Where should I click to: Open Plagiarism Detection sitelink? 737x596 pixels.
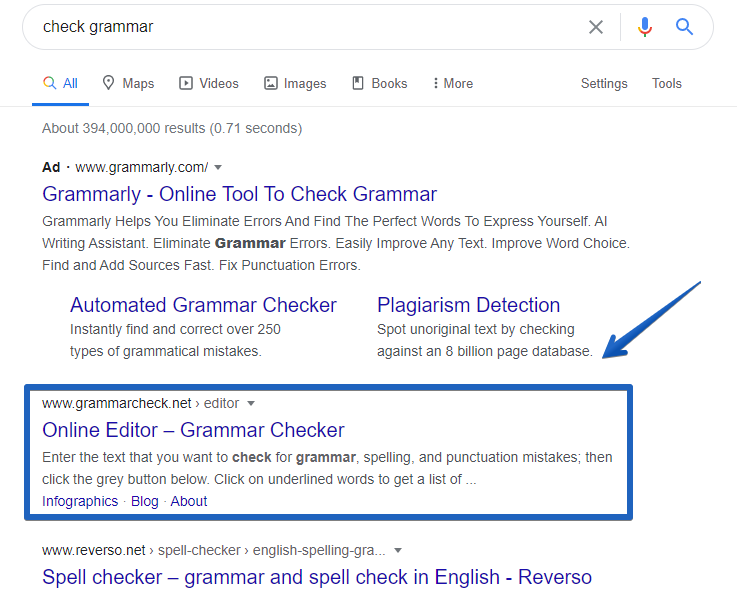click(x=468, y=305)
